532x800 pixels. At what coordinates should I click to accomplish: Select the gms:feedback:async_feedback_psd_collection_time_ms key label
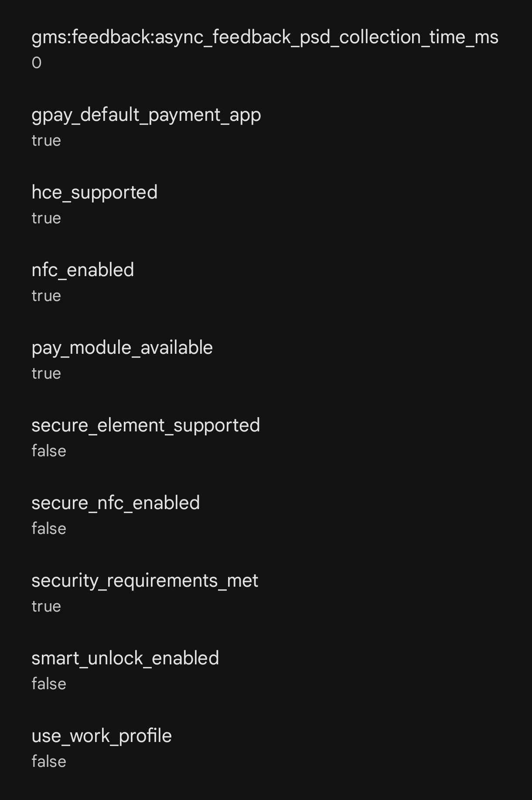coord(265,37)
